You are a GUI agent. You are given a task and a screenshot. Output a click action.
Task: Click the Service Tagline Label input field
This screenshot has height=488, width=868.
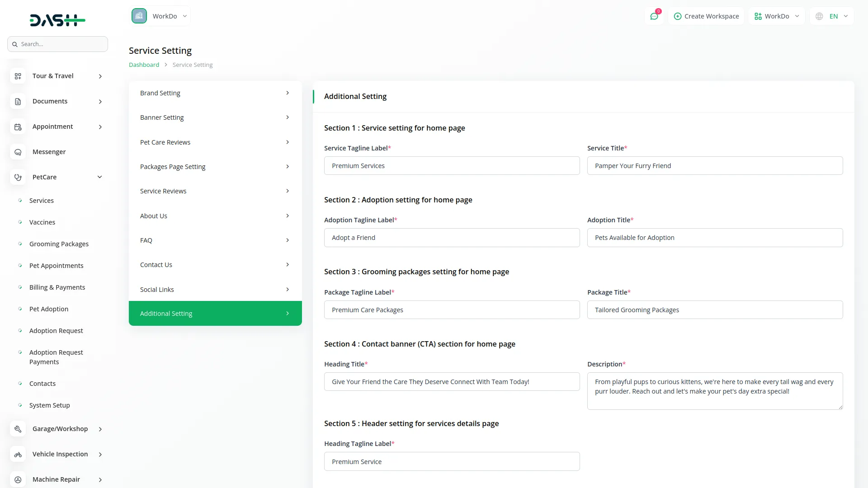coord(452,166)
